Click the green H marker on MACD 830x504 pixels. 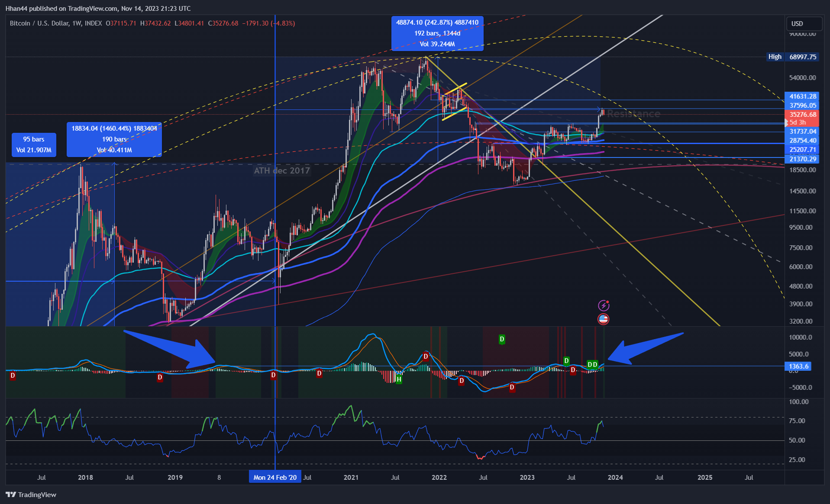click(399, 379)
